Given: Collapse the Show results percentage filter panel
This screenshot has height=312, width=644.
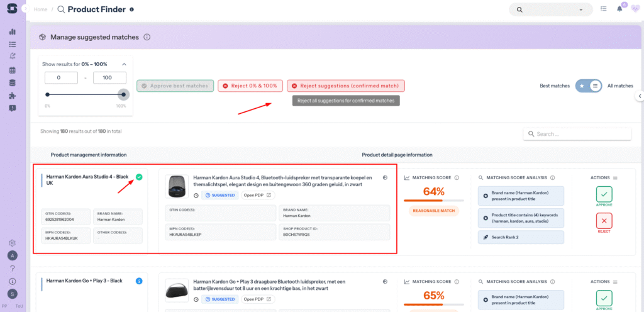Looking at the screenshot, I should (124, 64).
